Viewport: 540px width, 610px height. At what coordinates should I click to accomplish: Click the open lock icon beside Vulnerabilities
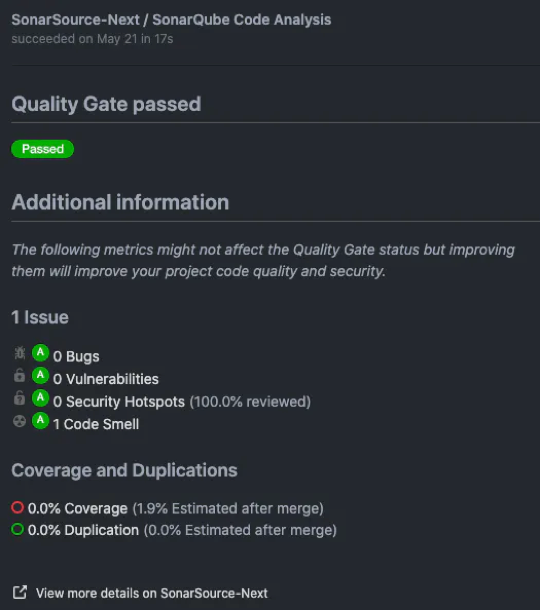point(19,375)
